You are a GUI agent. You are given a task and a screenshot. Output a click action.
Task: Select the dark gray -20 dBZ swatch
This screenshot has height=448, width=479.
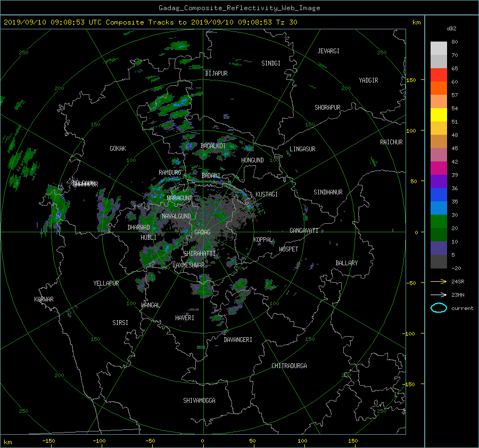[x=439, y=261]
